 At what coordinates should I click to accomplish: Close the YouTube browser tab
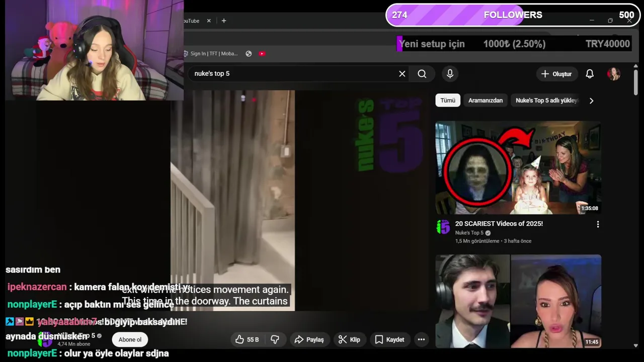[209, 21]
